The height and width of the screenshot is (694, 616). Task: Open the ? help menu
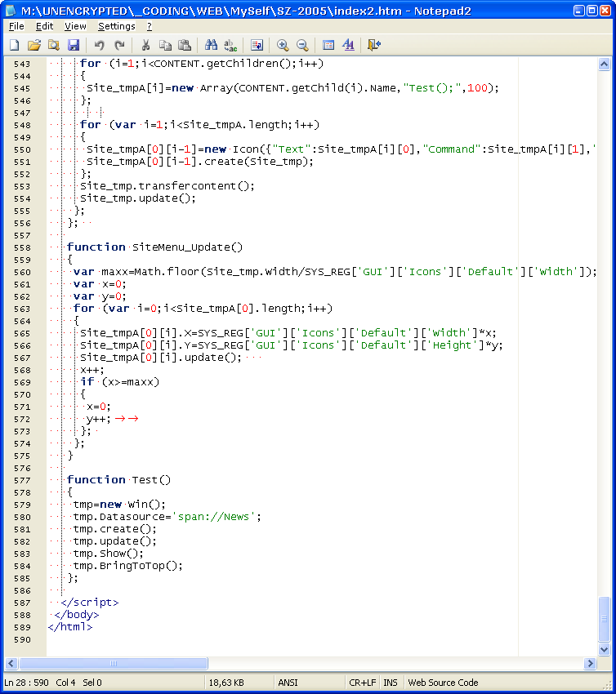150,26
